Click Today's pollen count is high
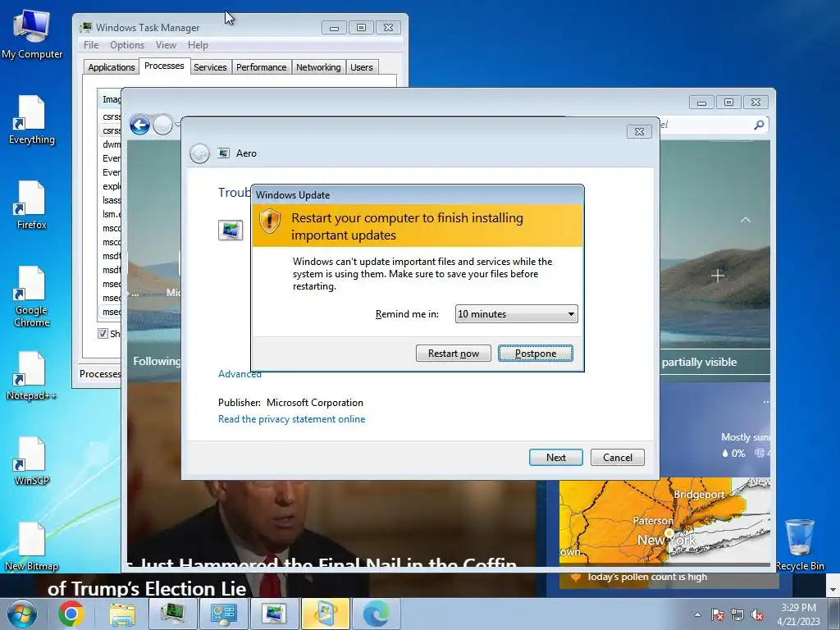Screen dimensions: 840x630 647,577
